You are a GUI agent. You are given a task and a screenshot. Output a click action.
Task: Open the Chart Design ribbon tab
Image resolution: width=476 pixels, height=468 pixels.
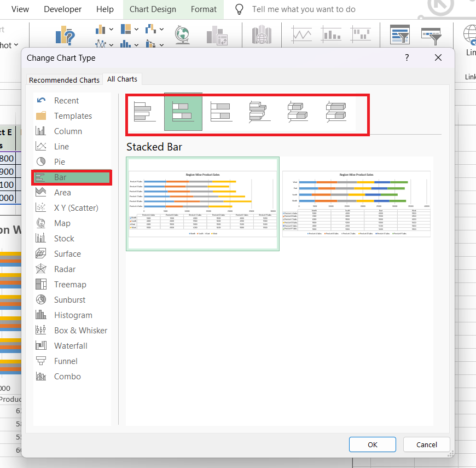coord(153,9)
